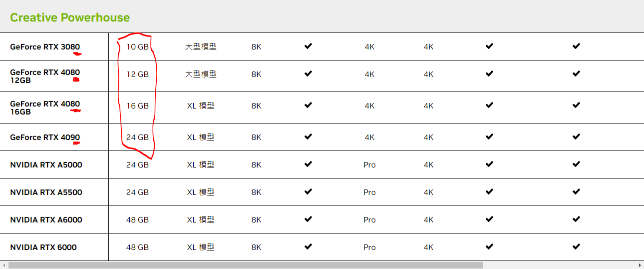Click the 48 GB cell for RTX A6000
The image size is (644, 269).
click(137, 219)
